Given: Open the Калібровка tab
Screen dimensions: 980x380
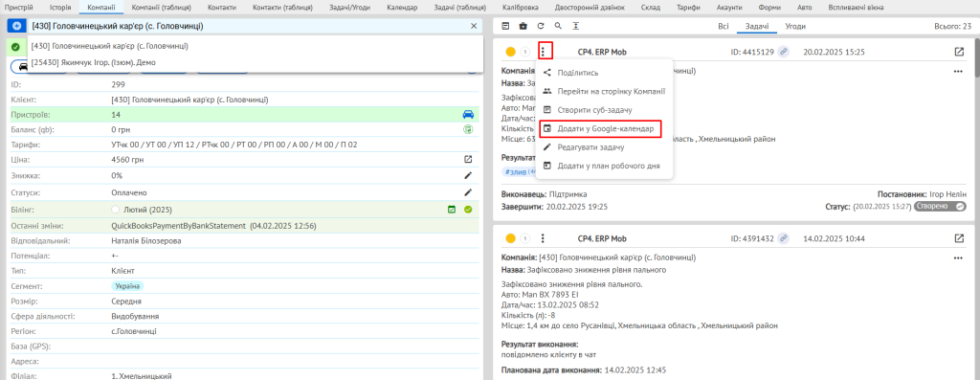Looking at the screenshot, I should coord(520,8).
